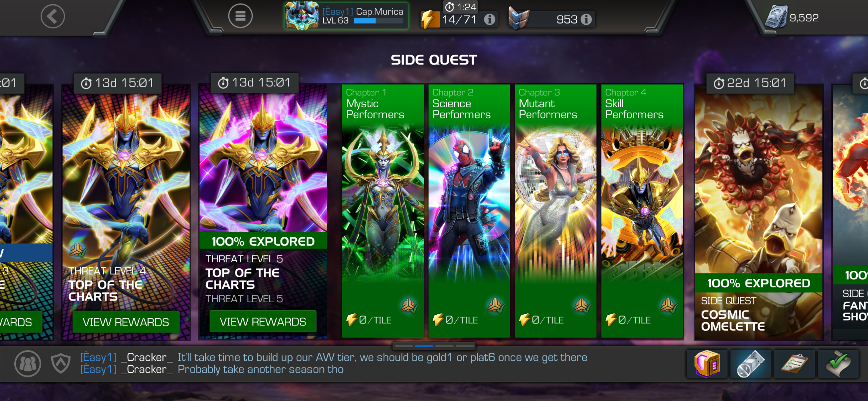
Task: Open the clipboard objectives icon
Action: pyautogui.click(x=794, y=364)
